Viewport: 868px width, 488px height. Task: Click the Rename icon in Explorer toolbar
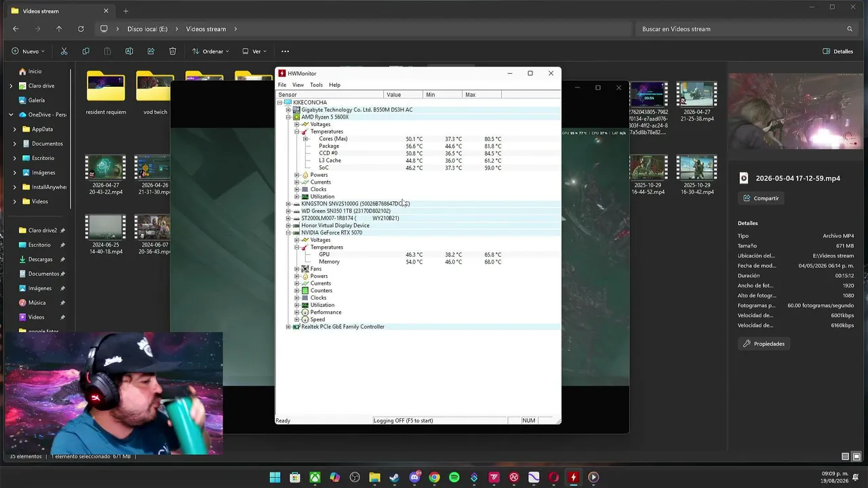pos(129,52)
